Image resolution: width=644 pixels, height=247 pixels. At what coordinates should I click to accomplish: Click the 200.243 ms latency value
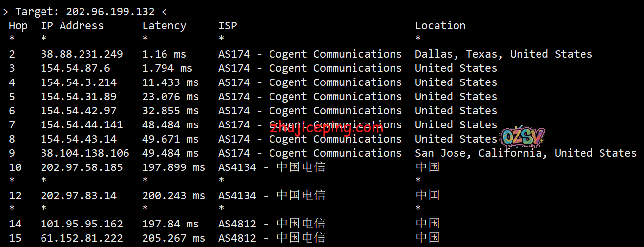tap(173, 196)
